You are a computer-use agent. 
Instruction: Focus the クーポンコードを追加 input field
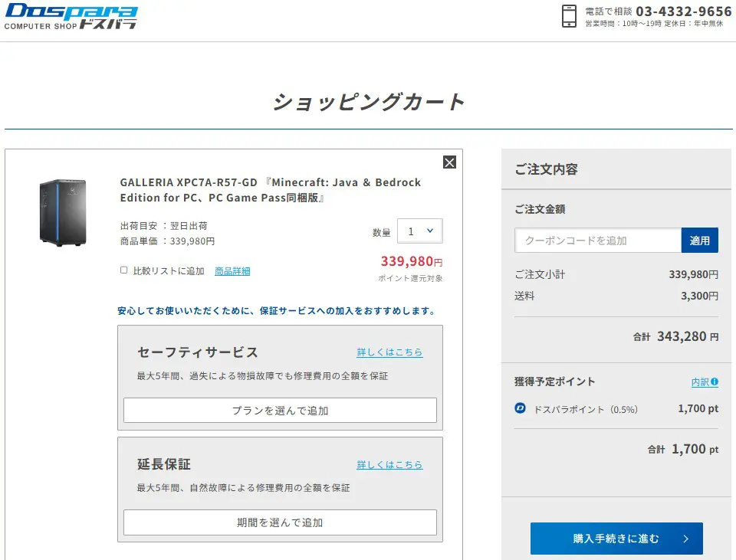tap(598, 241)
